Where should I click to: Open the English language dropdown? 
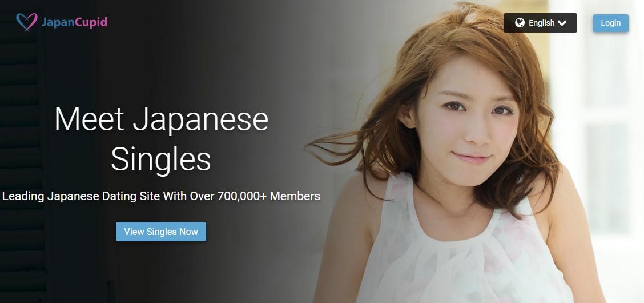click(540, 23)
